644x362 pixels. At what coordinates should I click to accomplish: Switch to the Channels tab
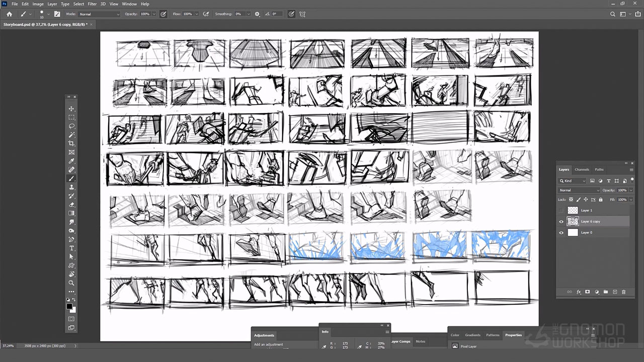[582, 169]
